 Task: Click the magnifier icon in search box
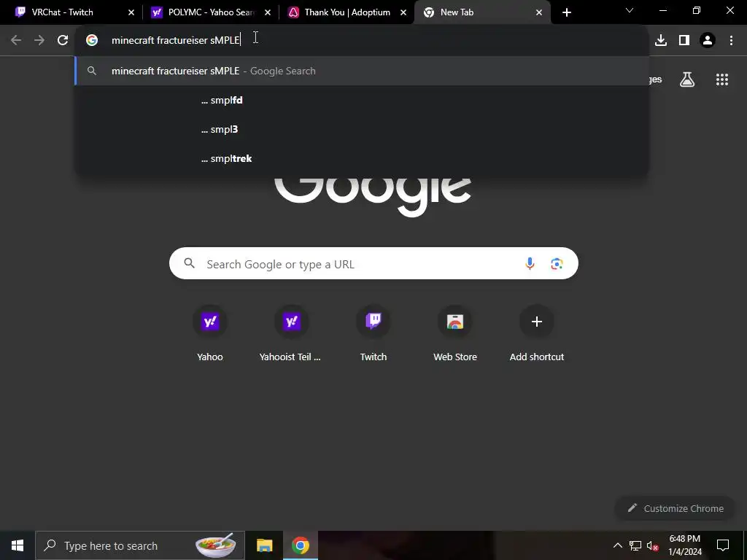[x=189, y=262]
